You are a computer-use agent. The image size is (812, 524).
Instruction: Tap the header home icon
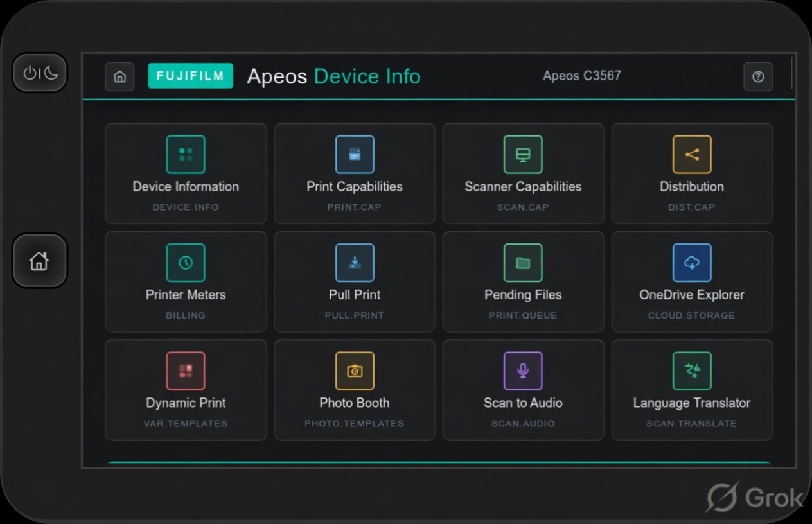pyautogui.click(x=119, y=76)
